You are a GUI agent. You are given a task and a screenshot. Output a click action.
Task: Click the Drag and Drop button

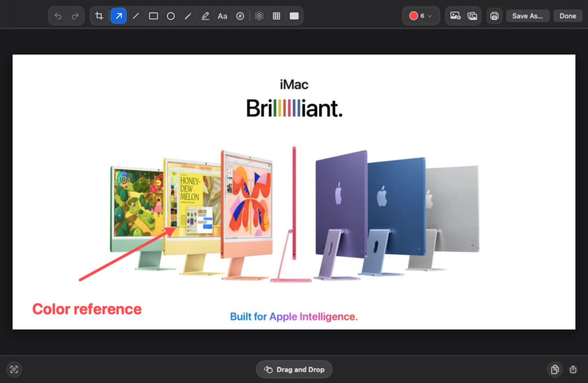[x=294, y=370]
